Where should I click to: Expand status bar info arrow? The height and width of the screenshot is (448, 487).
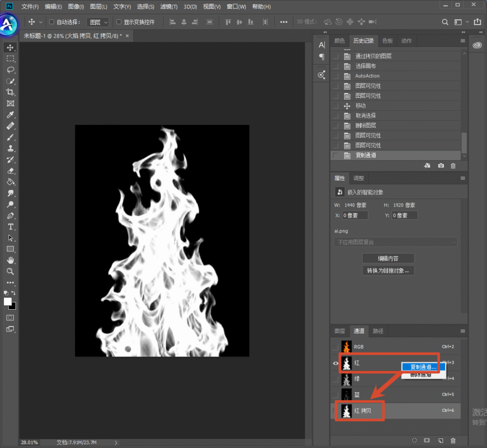click(116, 443)
